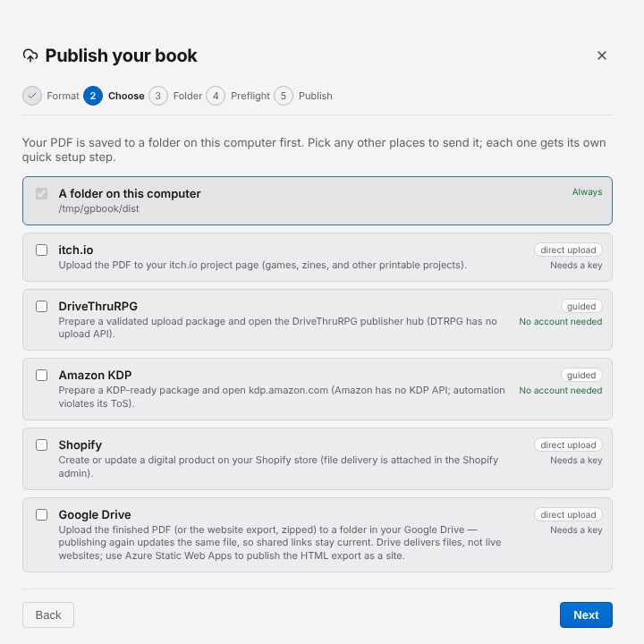Image resolution: width=644 pixels, height=644 pixels.
Task: Enable the Shopify checkbox
Action: coord(41,445)
